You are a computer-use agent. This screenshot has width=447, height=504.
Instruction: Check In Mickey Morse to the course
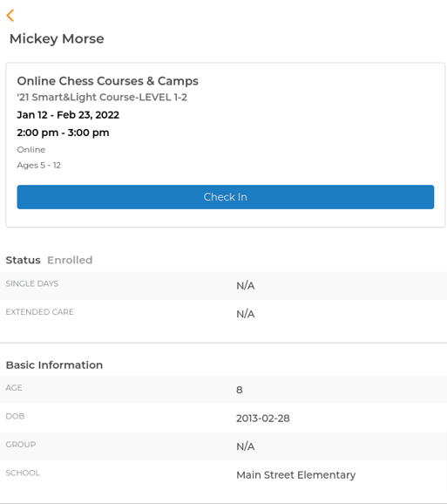(226, 197)
